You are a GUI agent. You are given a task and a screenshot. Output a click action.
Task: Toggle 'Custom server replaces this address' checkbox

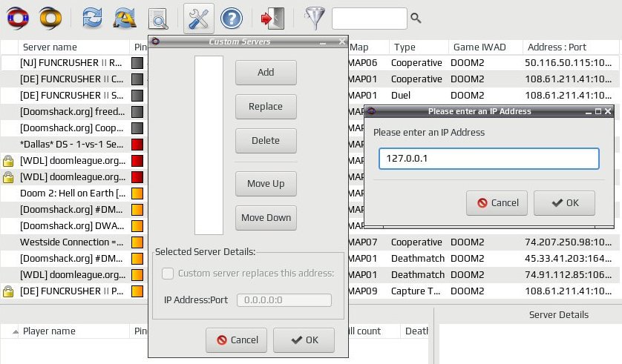[x=168, y=274]
